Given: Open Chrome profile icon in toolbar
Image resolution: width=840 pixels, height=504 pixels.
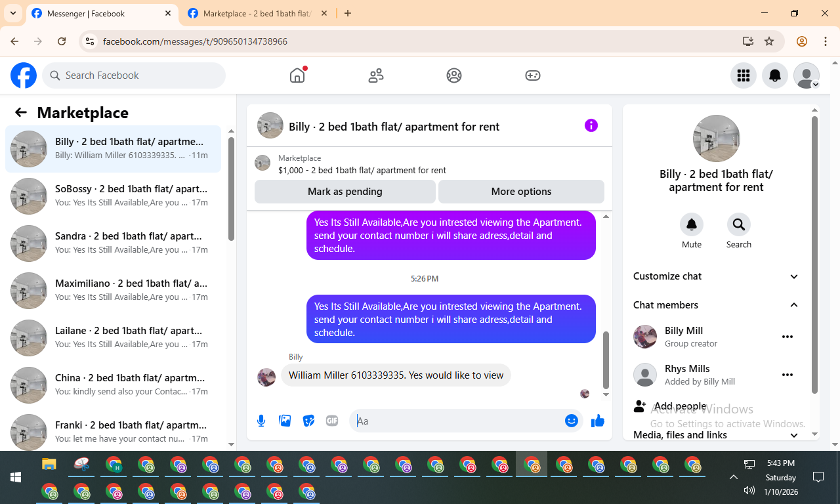Looking at the screenshot, I should 802,41.
